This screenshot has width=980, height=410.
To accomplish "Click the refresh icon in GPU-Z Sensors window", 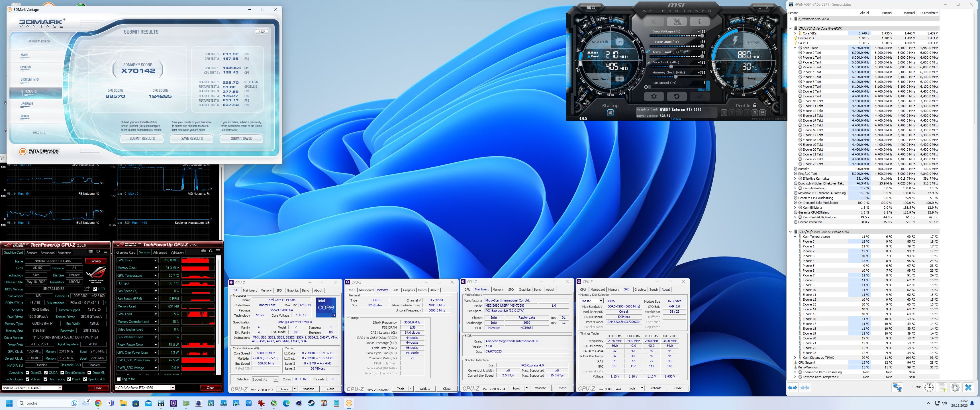I will [x=210, y=251].
